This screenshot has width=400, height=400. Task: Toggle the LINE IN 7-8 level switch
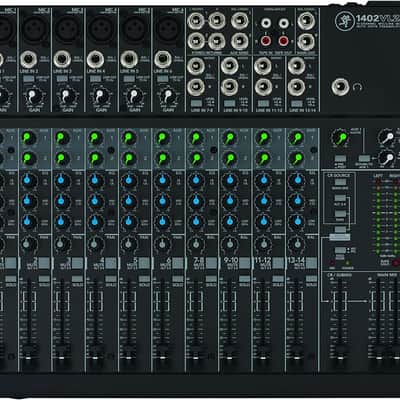tap(196, 103)
